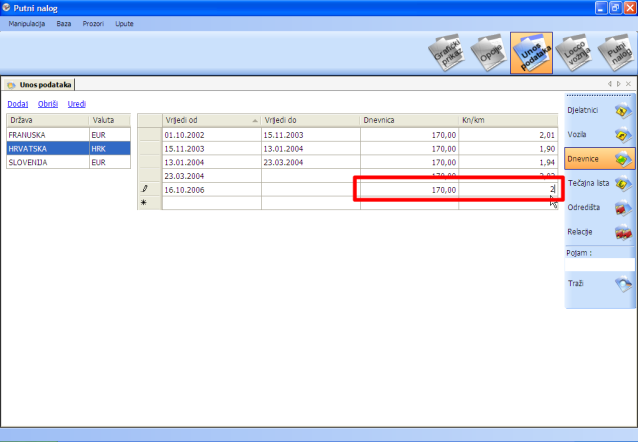
Task: Select the Unos podataka toolbar icon
Action: [x=531, y=53]
